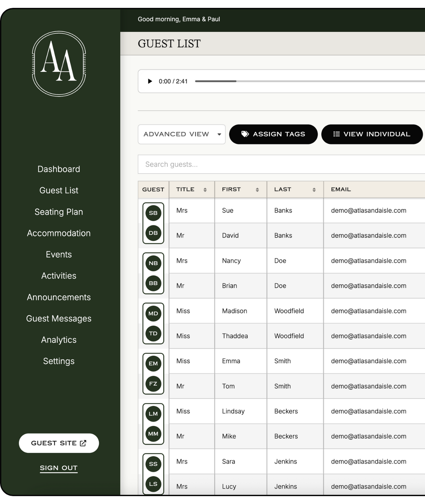Click the AA logo emblem

[x=59, y=64]
